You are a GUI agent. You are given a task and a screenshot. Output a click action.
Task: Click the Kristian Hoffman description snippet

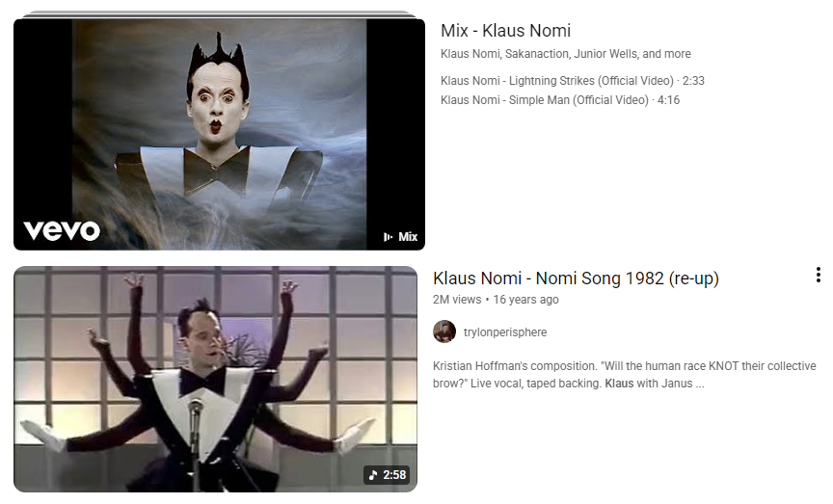[624, 375]
